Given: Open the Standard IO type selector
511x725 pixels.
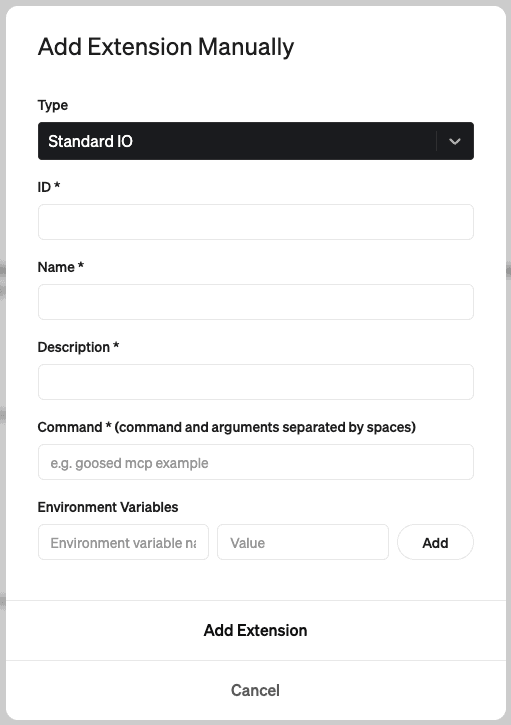Looking at the screenshot, I should tap(256, 141).
